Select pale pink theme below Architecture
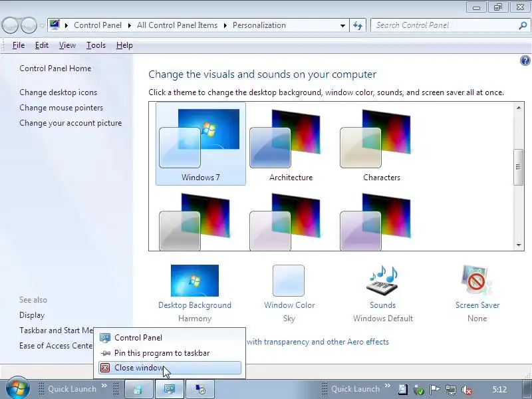Screen dimensions: 532x399 click(285, 221)
